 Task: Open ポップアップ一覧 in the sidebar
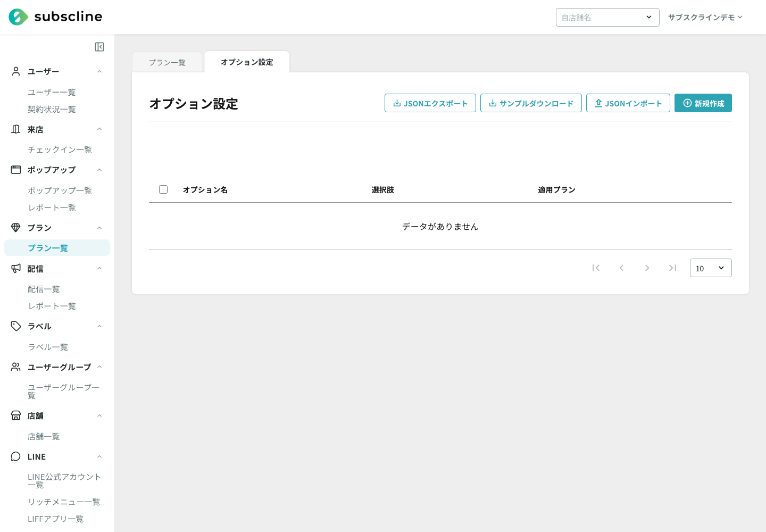(60, 190)
